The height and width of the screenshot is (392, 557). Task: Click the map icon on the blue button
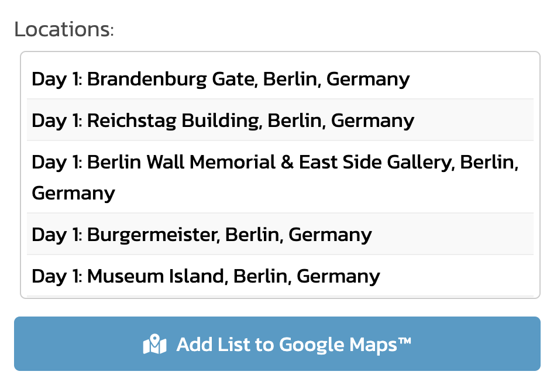pyautogui.click(x=153, y=345)
